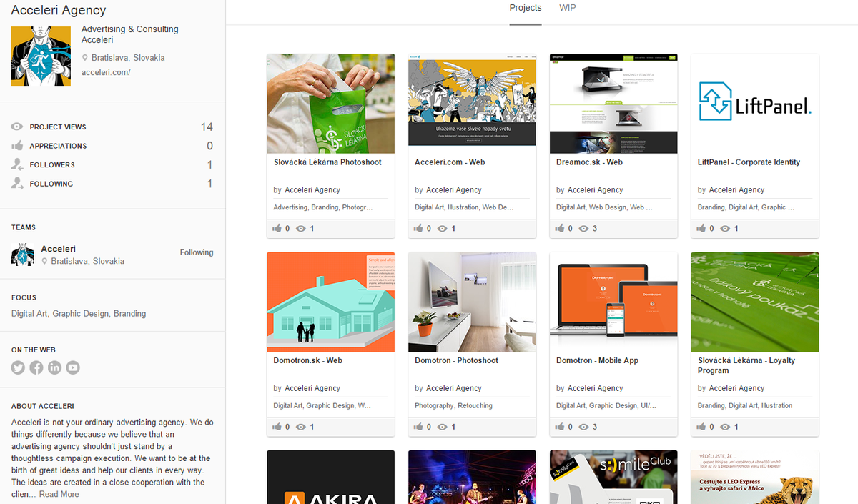Click the Appreciations thumbs-up icon
The image size is (858, 504).
(x=17, y=145)
